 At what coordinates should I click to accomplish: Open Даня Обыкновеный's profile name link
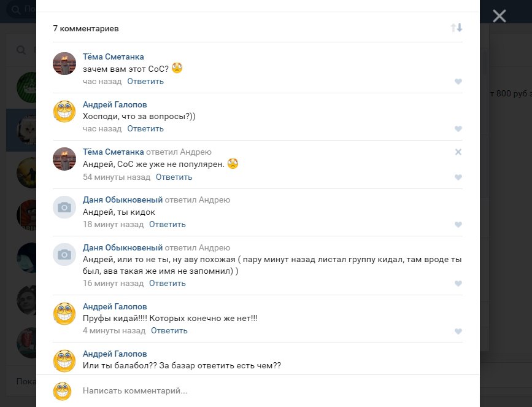click(x=123, y=200)
